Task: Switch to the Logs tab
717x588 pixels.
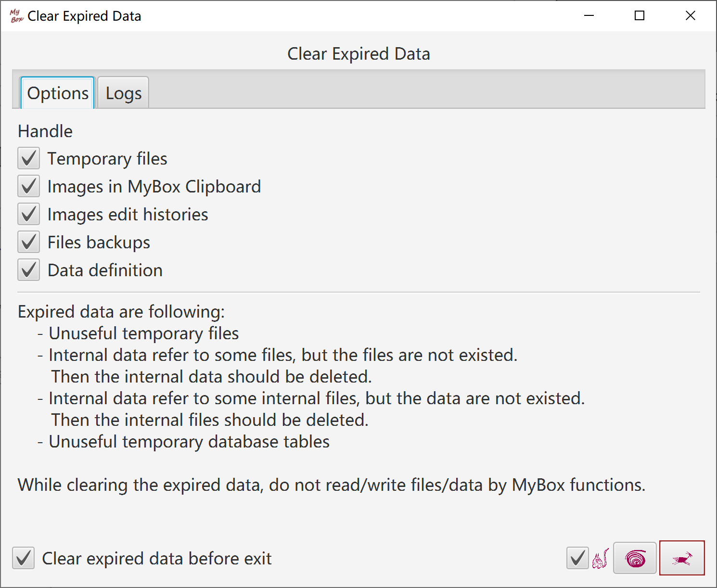Action: [x=124, y=93]
